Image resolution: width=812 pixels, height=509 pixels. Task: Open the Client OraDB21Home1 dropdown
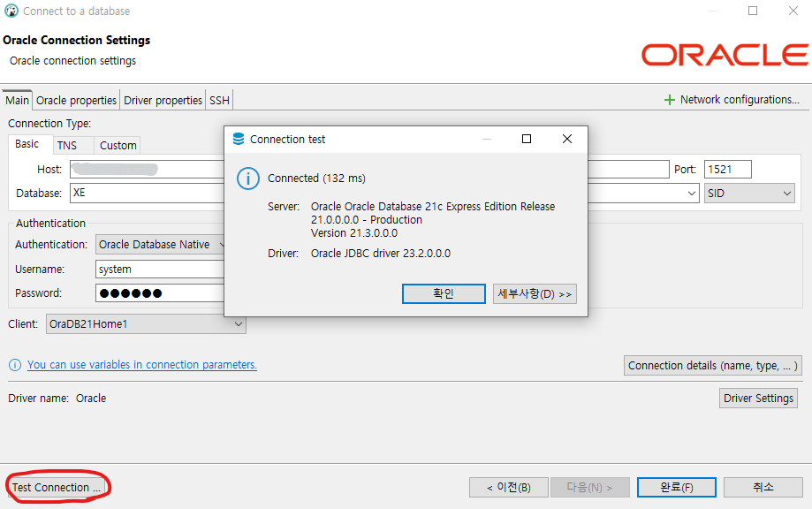coord(146,324)
